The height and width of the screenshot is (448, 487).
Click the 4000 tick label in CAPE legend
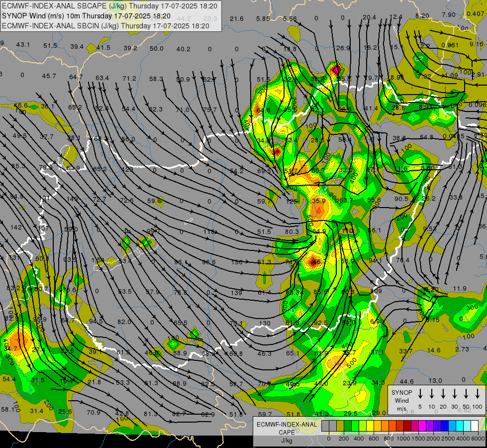tap(464, 439)
